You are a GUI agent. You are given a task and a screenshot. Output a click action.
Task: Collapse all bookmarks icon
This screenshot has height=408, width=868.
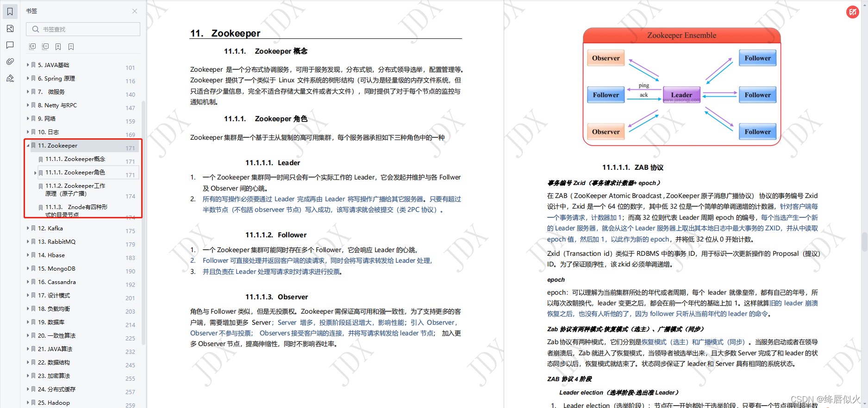[x=45, y=47]
